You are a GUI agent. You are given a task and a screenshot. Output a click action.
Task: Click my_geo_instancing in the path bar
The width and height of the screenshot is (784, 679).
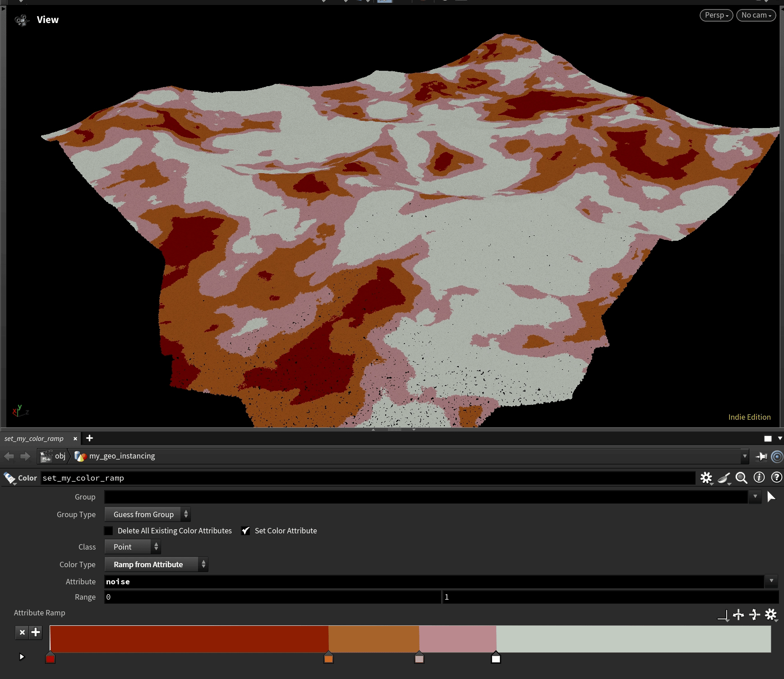point(122,456)
